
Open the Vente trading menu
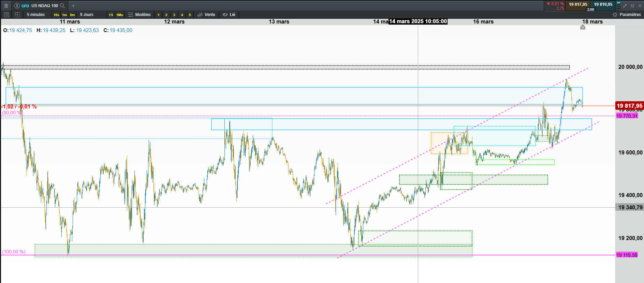pyautogui.click(x=206, y=15)
